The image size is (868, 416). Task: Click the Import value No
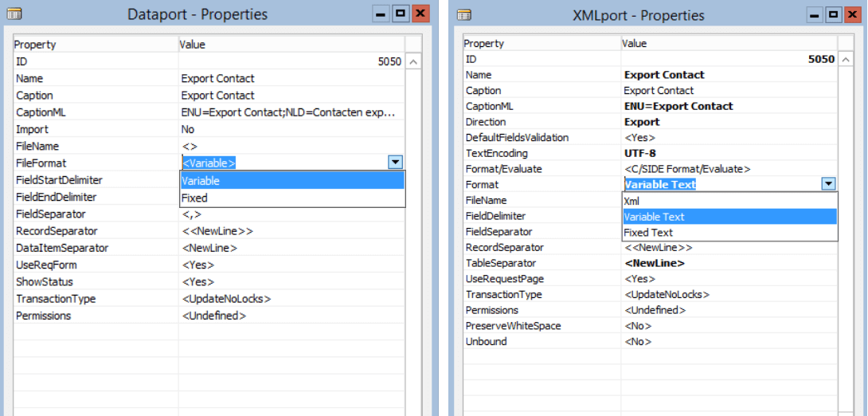188,129
